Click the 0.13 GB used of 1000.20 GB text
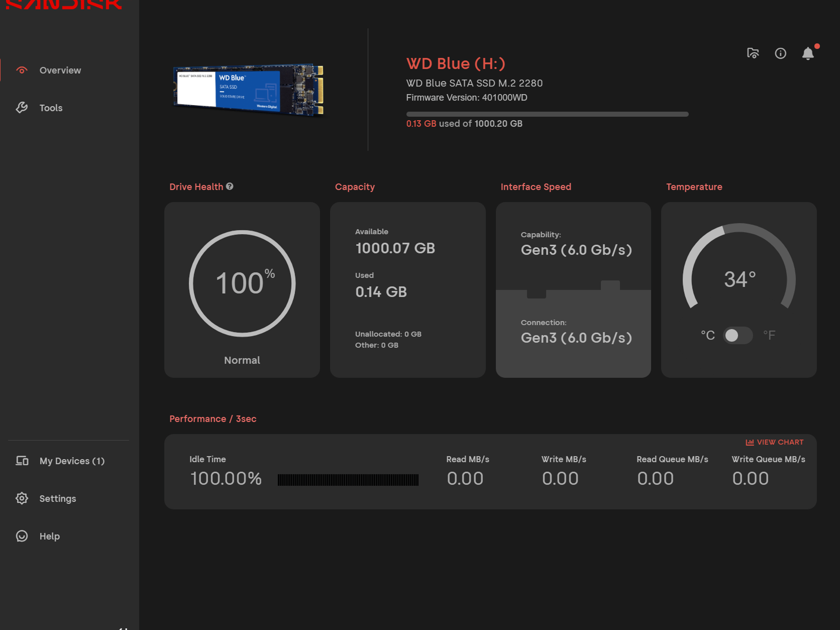840x630 pixels. pyautogui.click(x=464, y=123)
